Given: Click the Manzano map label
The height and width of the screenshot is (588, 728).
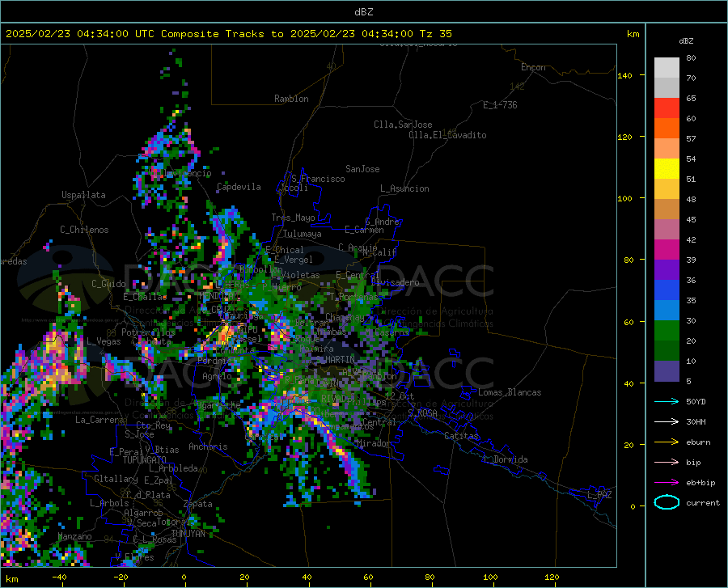Looking at the screenshot, I should (x=74, y=536).
